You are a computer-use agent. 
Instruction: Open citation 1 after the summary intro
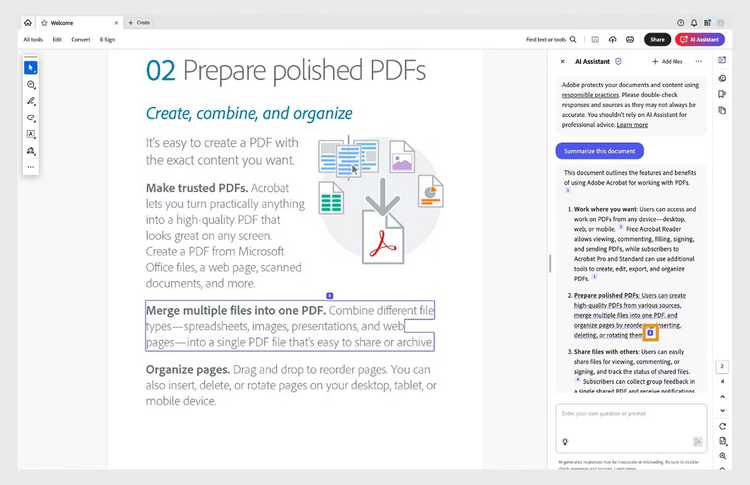click(568, 190)
